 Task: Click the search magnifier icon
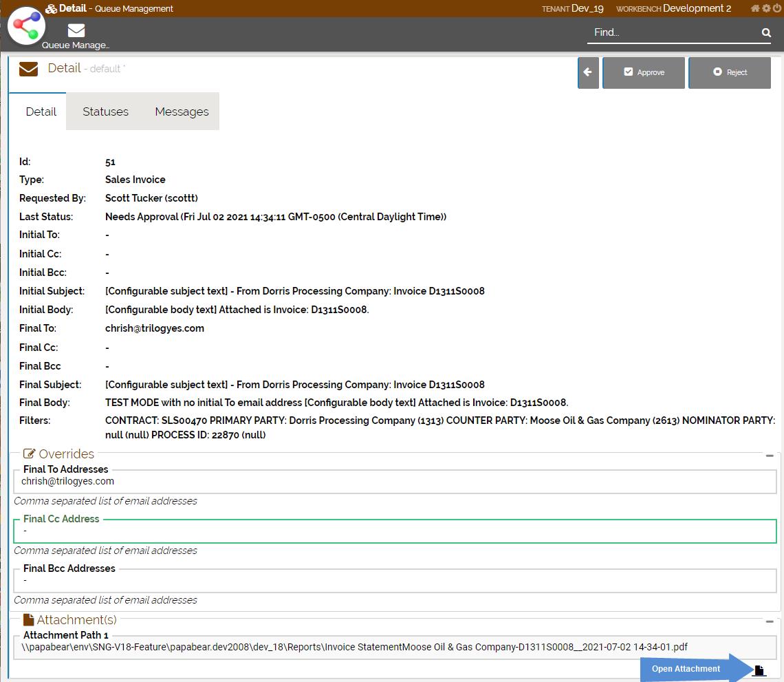pyautogui.click(x=766, y=32)
